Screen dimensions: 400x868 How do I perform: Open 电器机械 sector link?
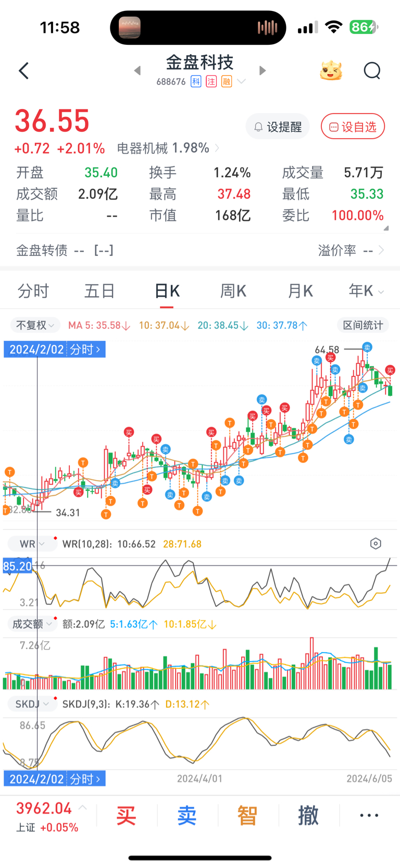click(x=168, y=148)
